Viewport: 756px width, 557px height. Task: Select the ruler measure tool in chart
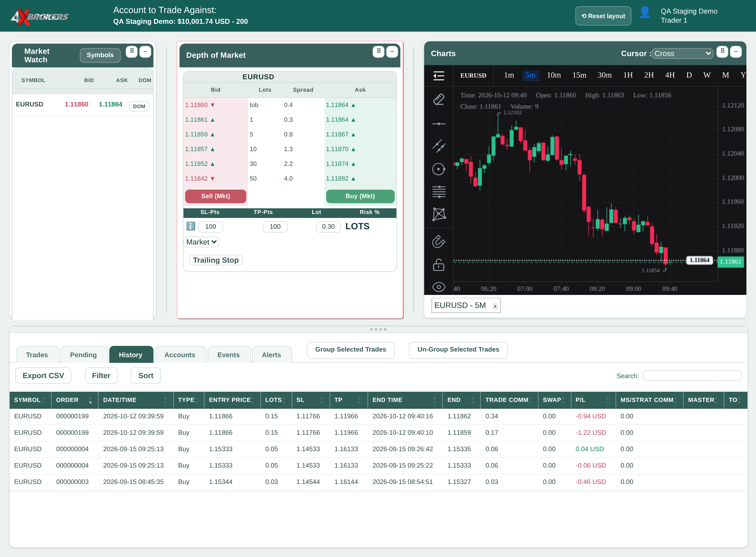coord(439,99)
